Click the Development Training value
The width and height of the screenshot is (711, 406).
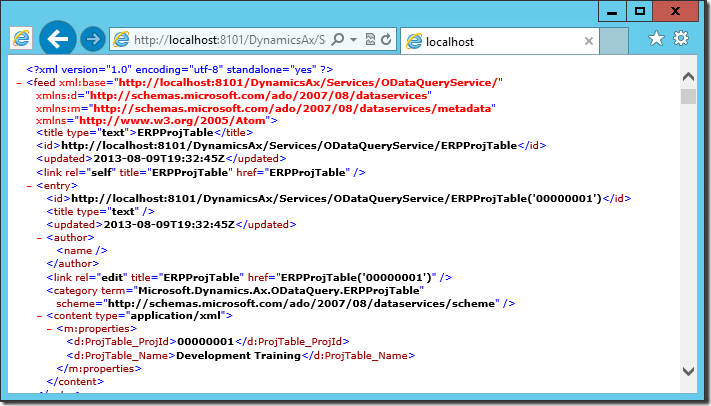click(239, 356)
